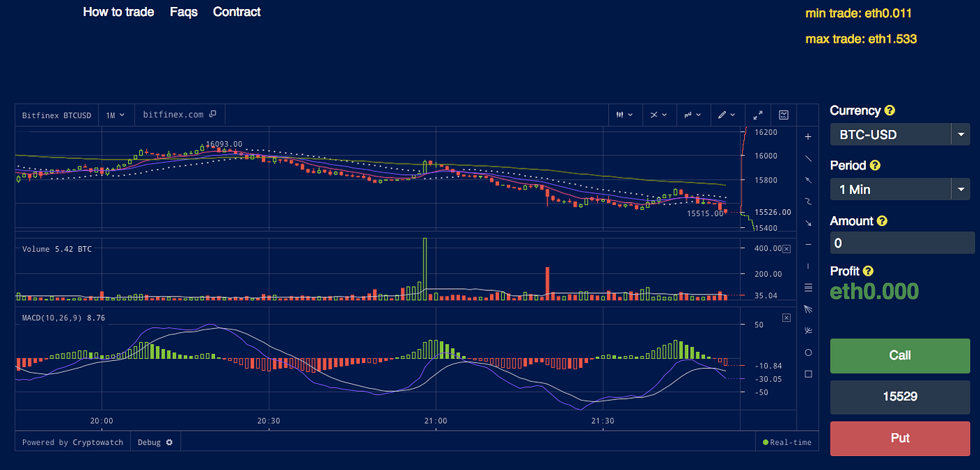Open Debug settings gear
This screenshot has height=470, width=980.
169,443
